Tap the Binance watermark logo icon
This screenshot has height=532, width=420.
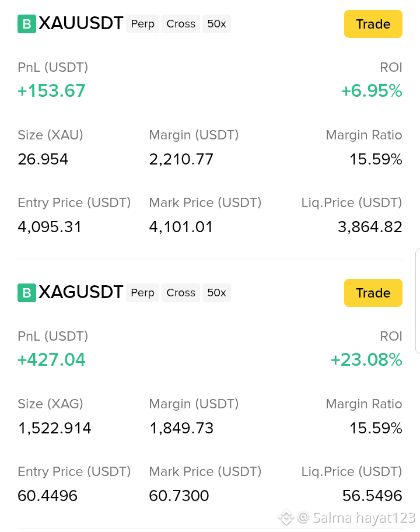(x=286, y=518)
